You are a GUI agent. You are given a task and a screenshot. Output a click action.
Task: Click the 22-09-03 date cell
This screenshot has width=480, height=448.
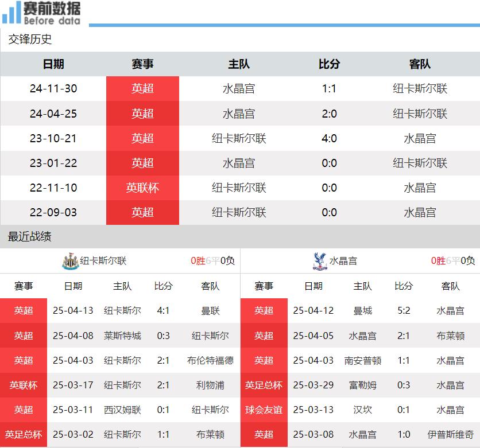pyautogui.click(x=53, y=213)
